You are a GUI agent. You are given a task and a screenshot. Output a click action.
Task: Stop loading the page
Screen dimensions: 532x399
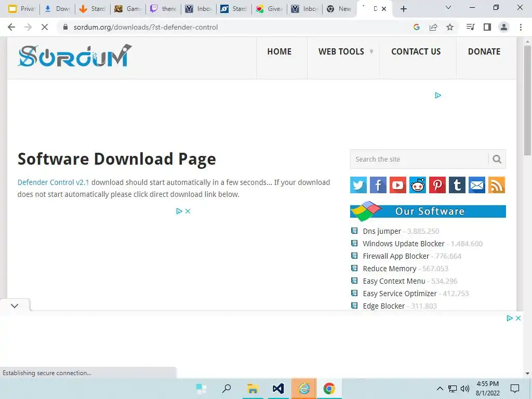tap(45, 27)
